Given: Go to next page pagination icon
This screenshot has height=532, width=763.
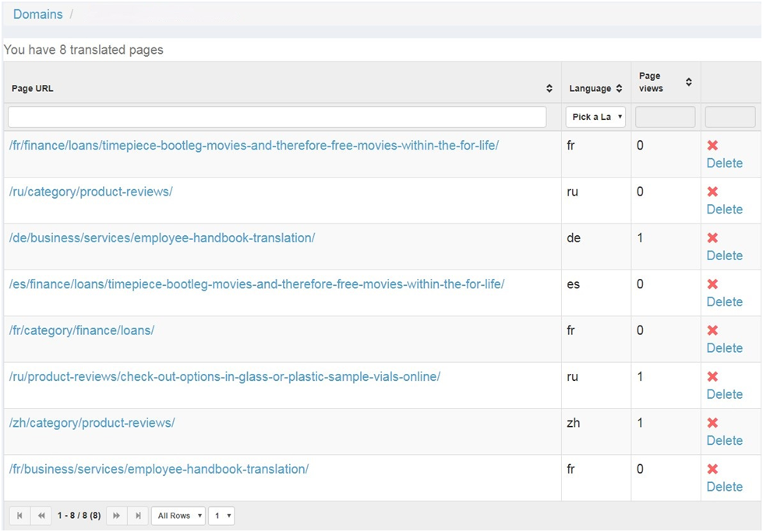Looking at the screenshot, I should pos(117,516).
